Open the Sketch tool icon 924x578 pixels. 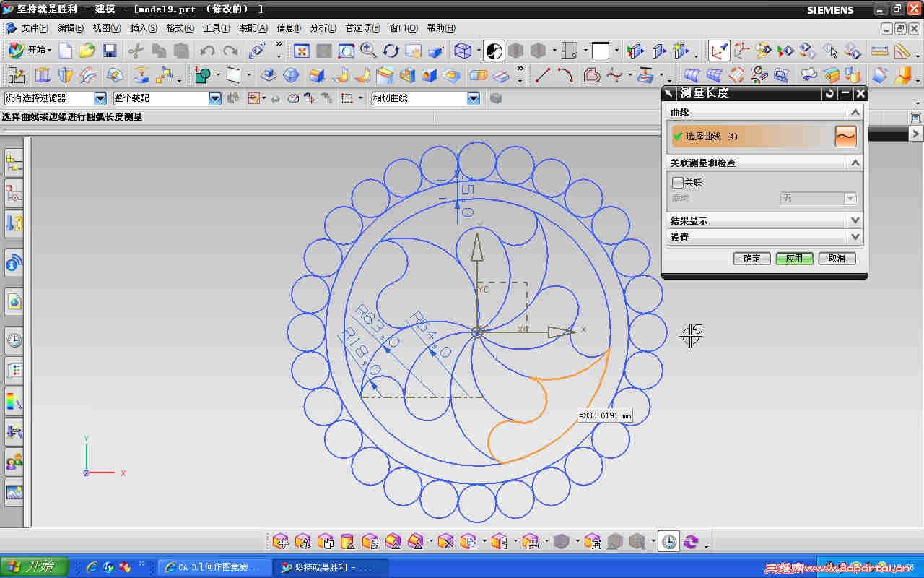point(15,75)
